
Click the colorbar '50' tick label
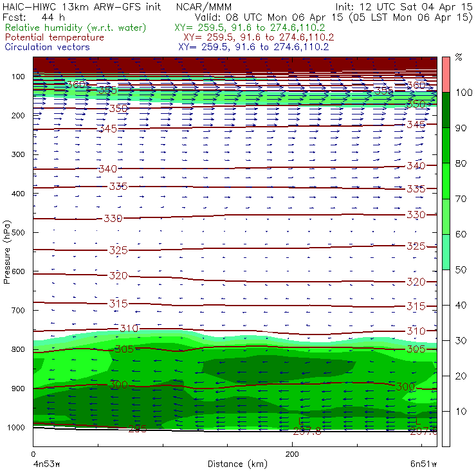pos(461,270)
